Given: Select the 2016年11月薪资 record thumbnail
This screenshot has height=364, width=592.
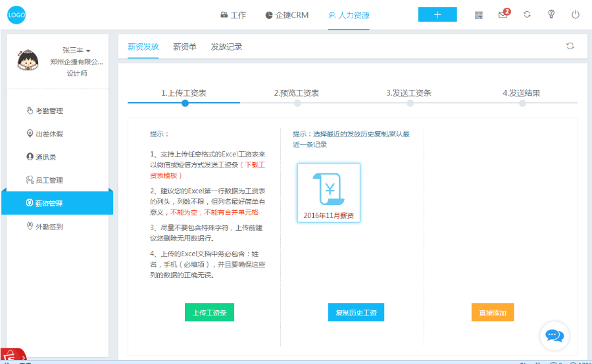Looking at the screenshot, I should pyautogui.click(x=328, y=193).
